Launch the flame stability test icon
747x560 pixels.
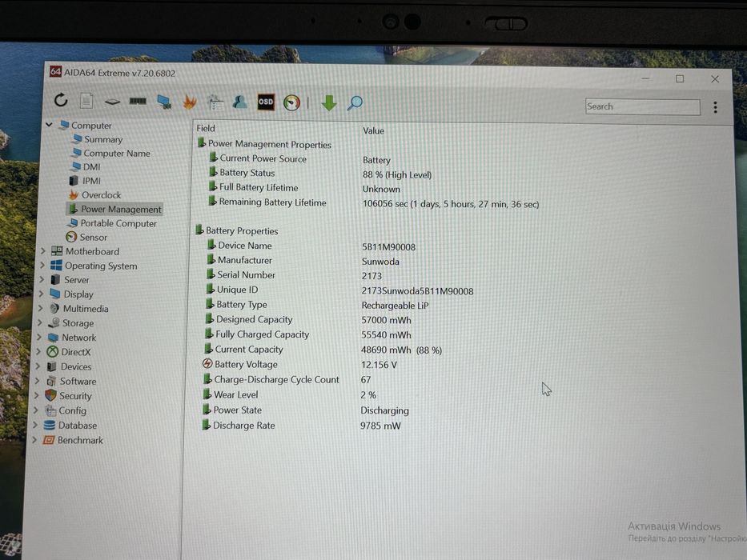click(190, 102)
